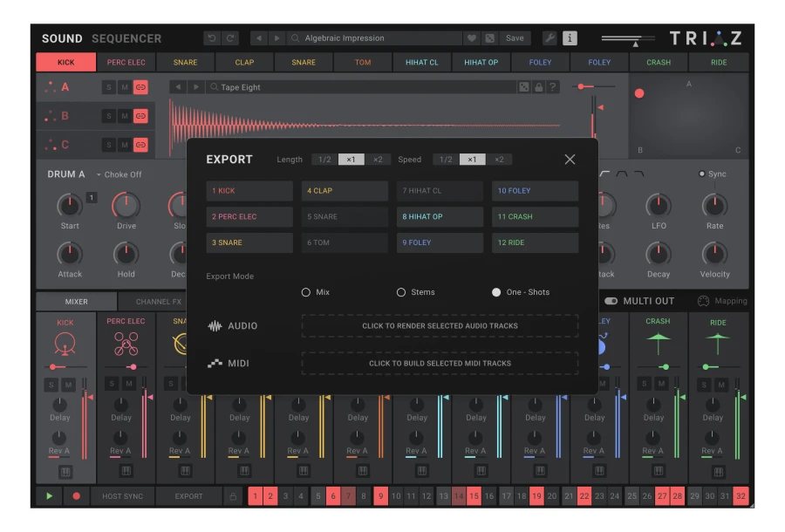Click the Mapping palette icon
Viewport: 785px width, 532px height.
coord(703,301)
